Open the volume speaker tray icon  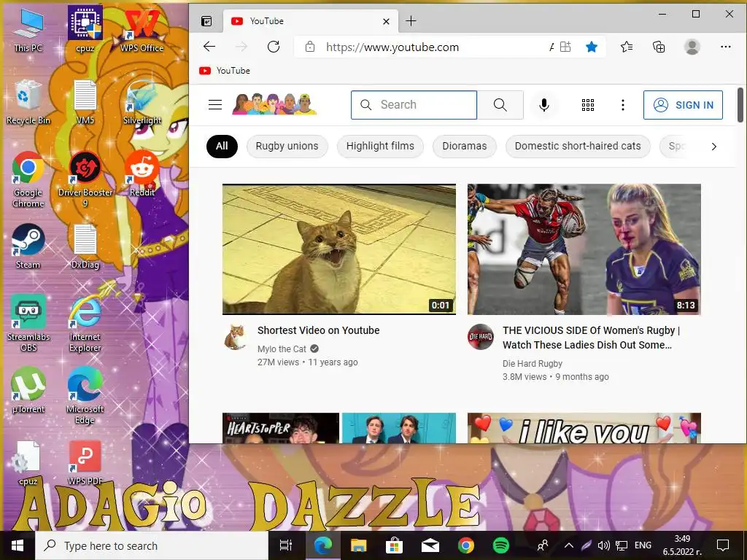603,545
